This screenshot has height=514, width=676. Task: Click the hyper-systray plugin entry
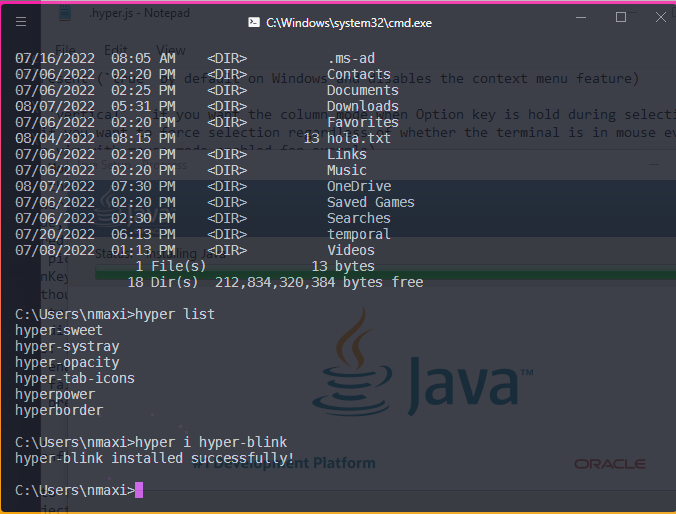coord(67,346)
